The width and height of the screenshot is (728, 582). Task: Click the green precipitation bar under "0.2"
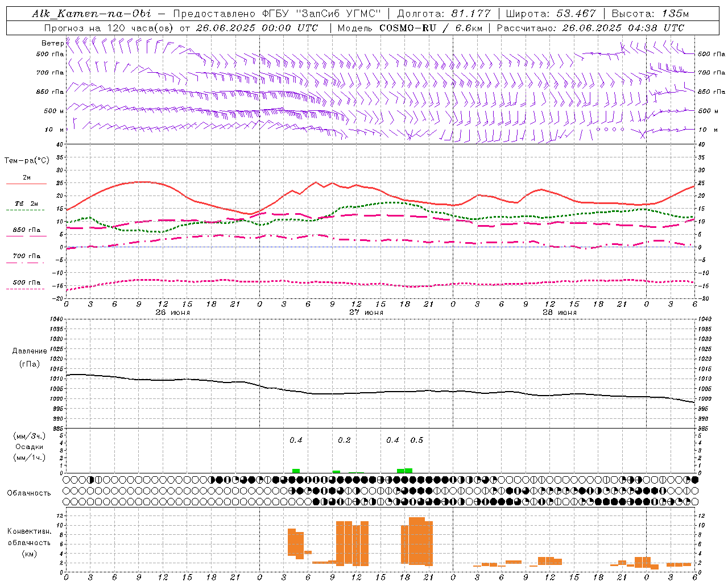[x=336, y=472]
